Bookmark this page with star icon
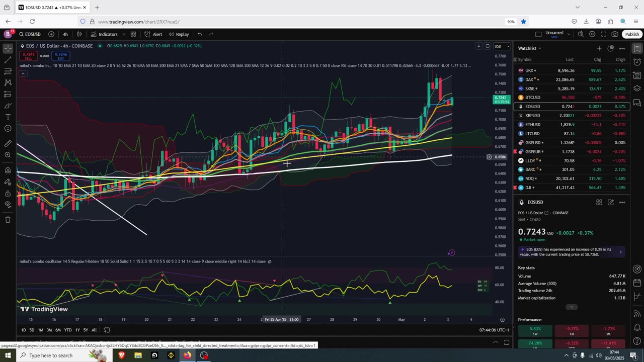The width and height of the screenshot is (644, 362). pyautogui.click(x=524, y=22)
